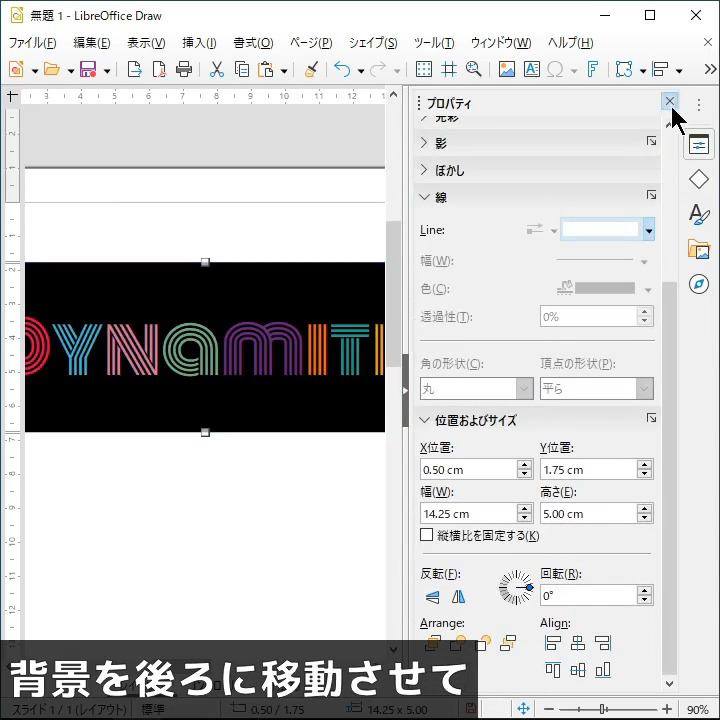Click the 高さ input field
The width and height of the screenshot is (720, 720).
588,514
